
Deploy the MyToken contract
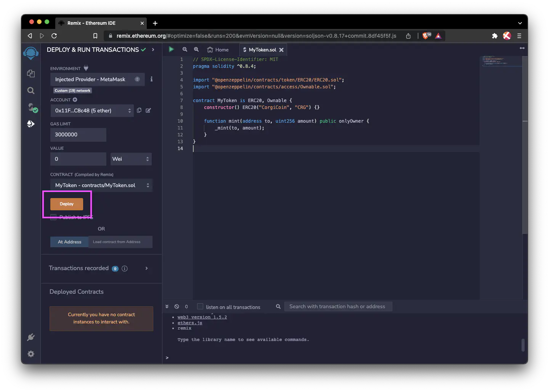click(67, 204)
